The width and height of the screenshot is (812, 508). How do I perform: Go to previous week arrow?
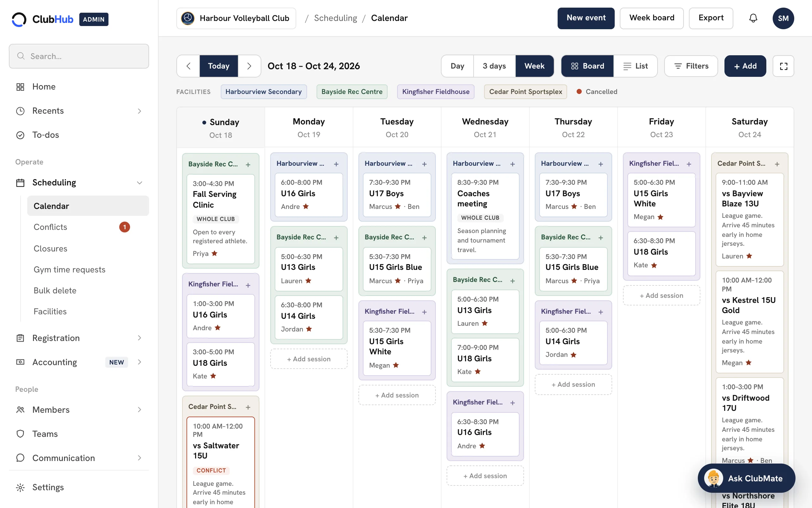[189, 66]
